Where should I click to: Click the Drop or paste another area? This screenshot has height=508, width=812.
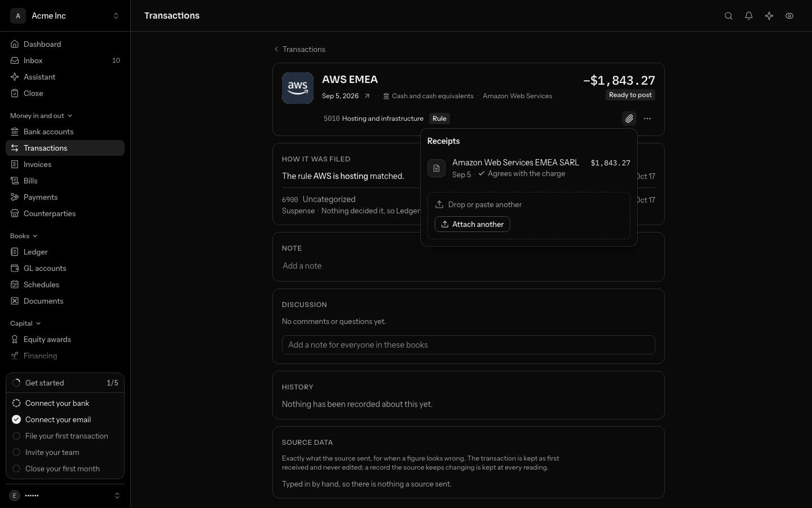coord(529,216)
